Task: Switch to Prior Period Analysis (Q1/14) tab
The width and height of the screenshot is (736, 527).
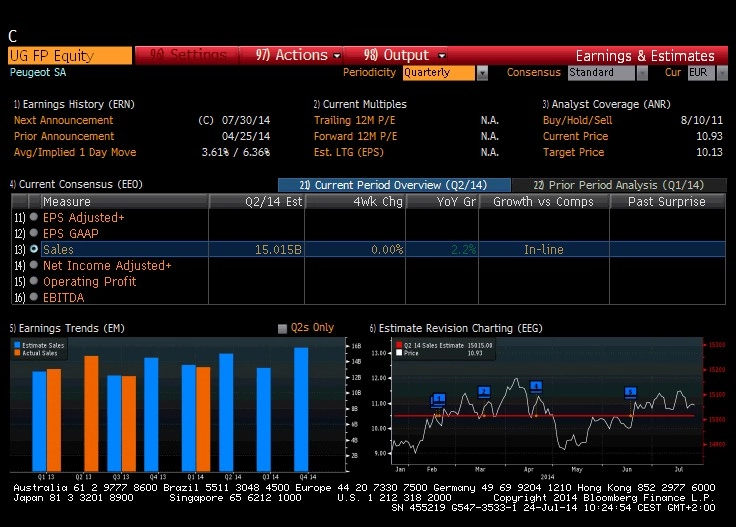Action: click(619, 185)
